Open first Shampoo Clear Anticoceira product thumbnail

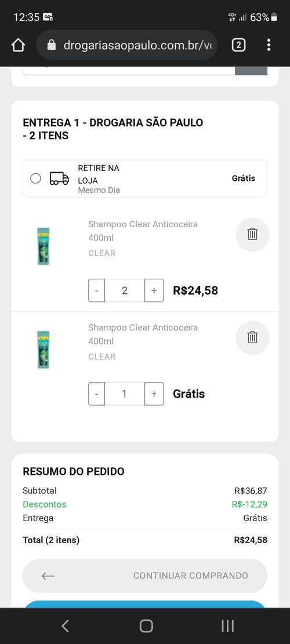[x=43, y=246]
